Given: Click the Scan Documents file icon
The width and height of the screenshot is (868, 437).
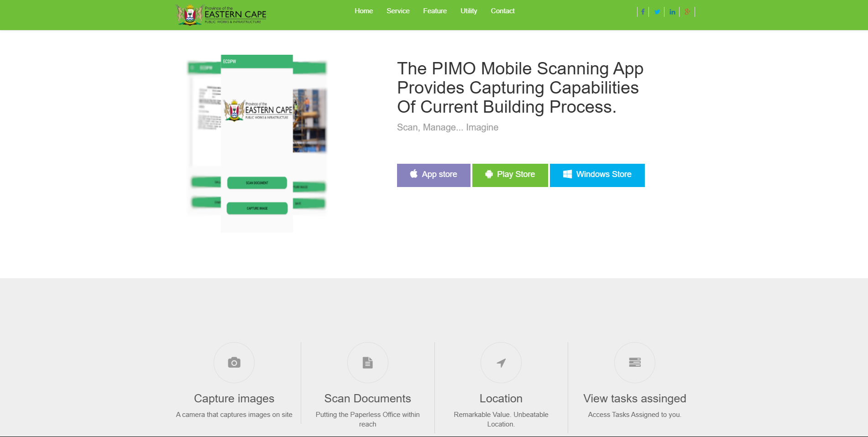Looking at the screenshot, I should (x=368, y=363).
